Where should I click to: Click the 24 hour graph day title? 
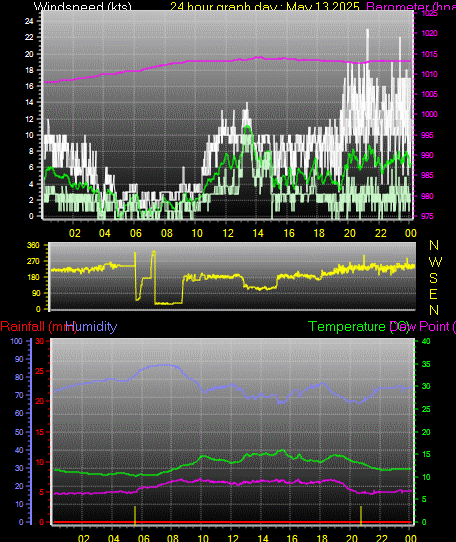tap(265, 6)
